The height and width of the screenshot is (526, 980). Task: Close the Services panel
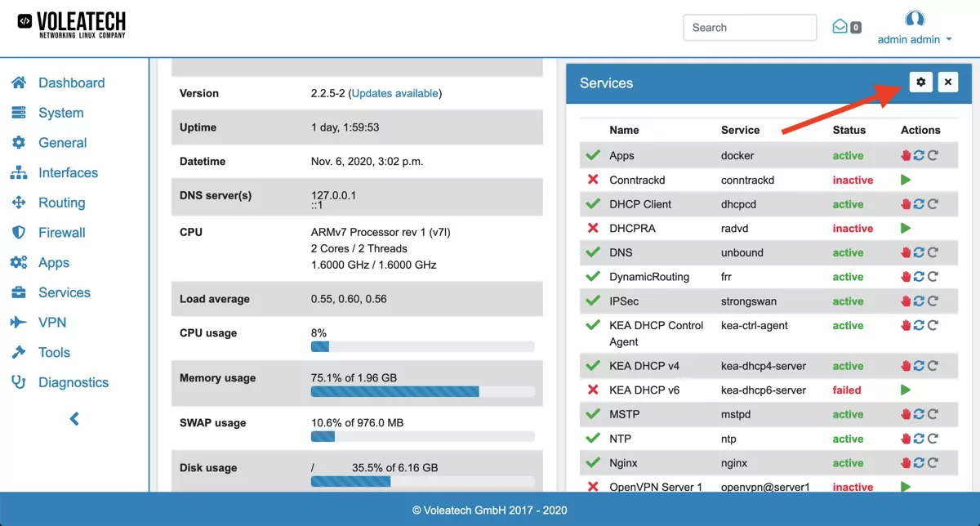coord(947,82)
